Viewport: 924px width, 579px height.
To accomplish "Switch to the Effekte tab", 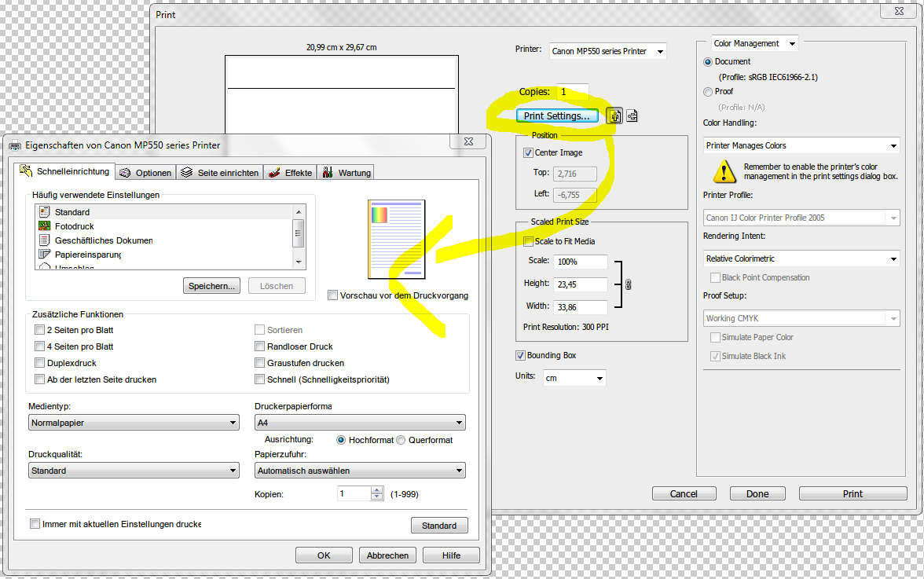I will 290,173.
